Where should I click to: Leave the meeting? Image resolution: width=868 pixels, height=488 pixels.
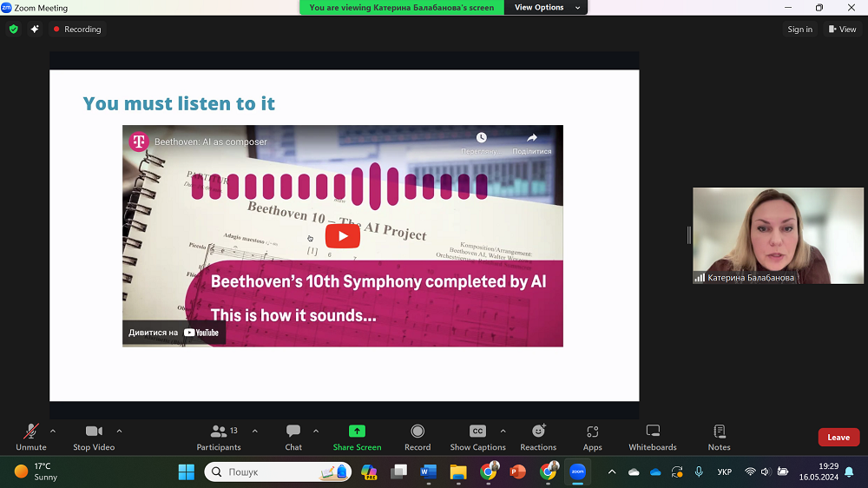[x=838, y=437]
